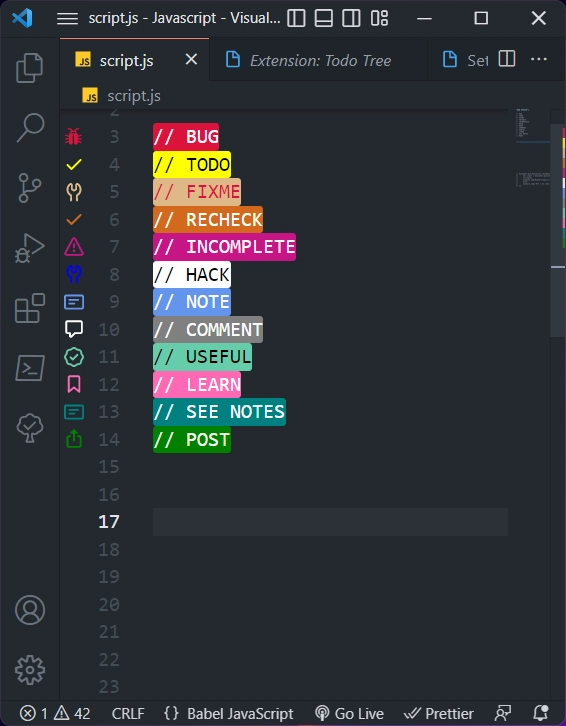Image resolution: width=566 pixels, height=726 pixels.
Task: Open the Accounts menu
Action: pyautogui.click(x=30, y=610)
